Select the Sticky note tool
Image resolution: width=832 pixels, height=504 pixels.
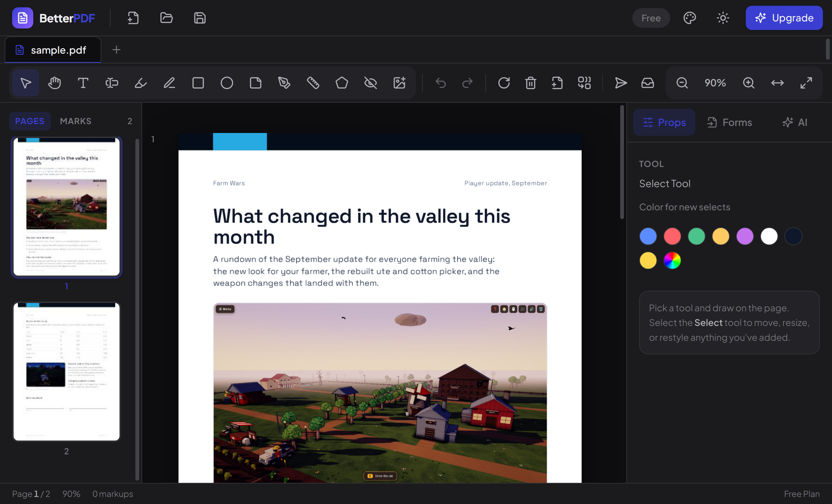(256, 83)
